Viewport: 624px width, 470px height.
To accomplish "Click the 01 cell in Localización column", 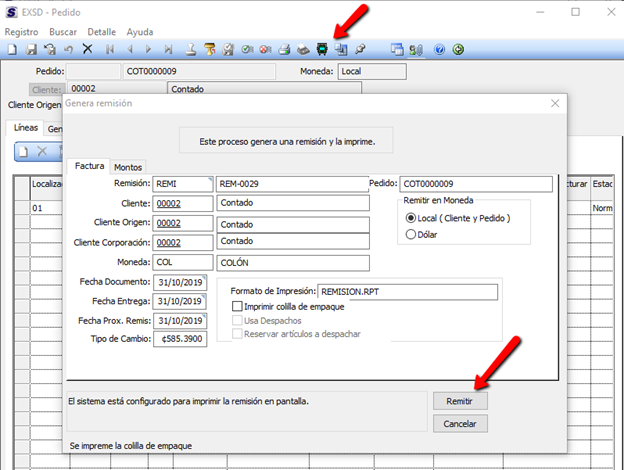I will point(46,208).
